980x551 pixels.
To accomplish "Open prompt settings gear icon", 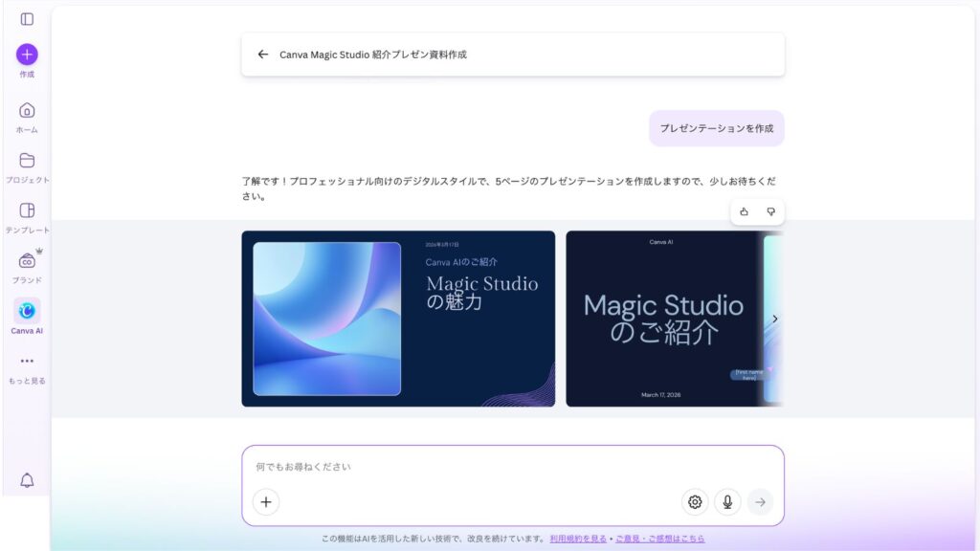I will 695,502.
